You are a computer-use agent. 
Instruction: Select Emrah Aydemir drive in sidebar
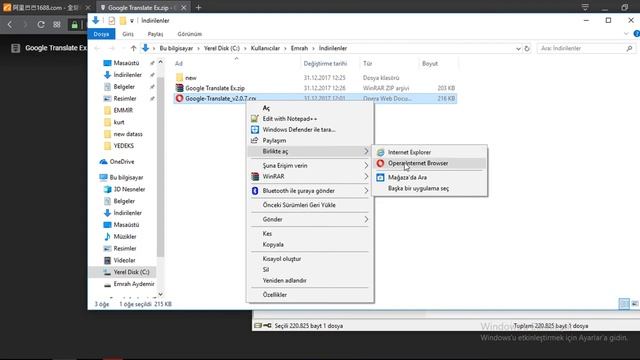point(133,284)
